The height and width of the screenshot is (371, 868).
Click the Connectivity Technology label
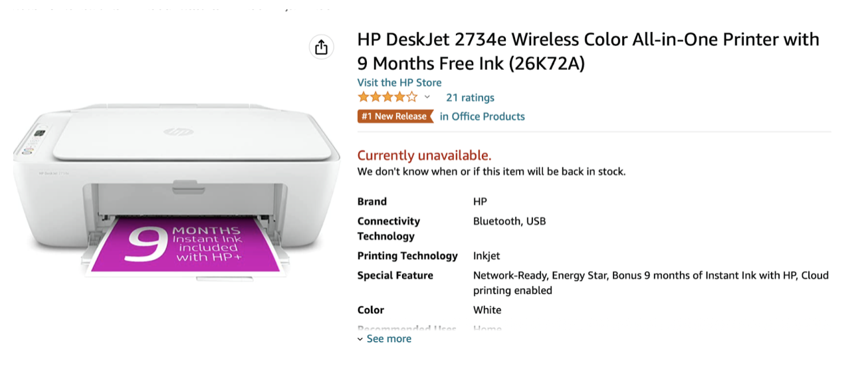389,229
